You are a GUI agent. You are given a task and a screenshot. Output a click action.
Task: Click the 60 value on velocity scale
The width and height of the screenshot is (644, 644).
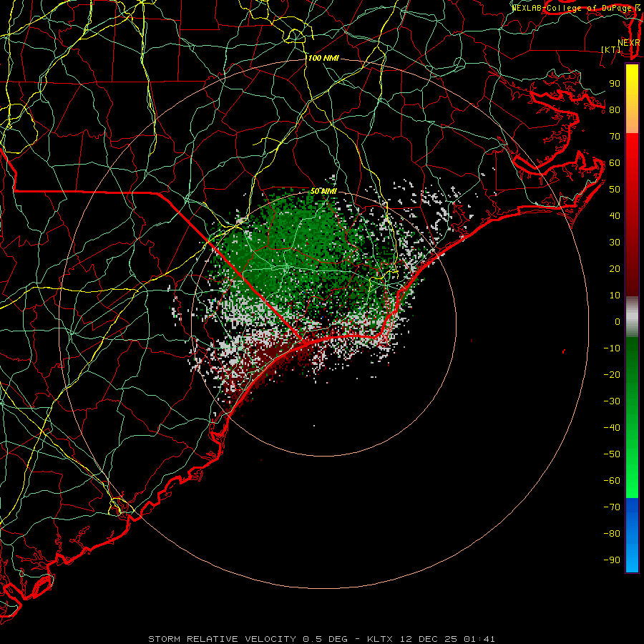tap(615, 162)
